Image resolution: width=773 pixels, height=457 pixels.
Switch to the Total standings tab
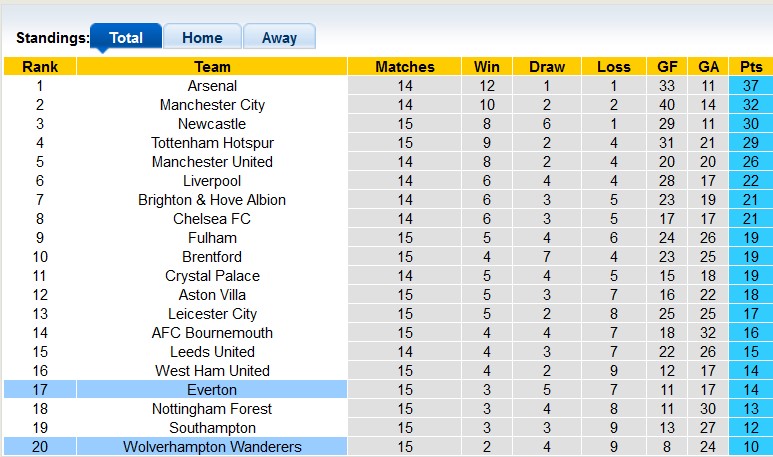pos(126,38)
